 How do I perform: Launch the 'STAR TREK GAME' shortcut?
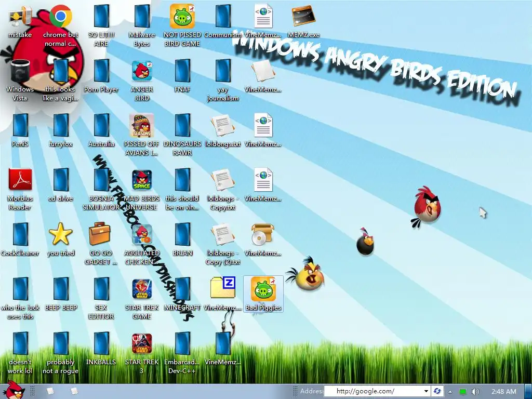(142, 299)
